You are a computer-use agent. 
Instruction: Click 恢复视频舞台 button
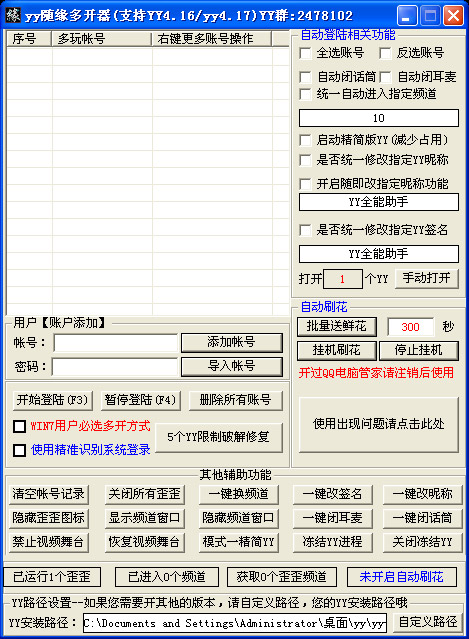145,542
